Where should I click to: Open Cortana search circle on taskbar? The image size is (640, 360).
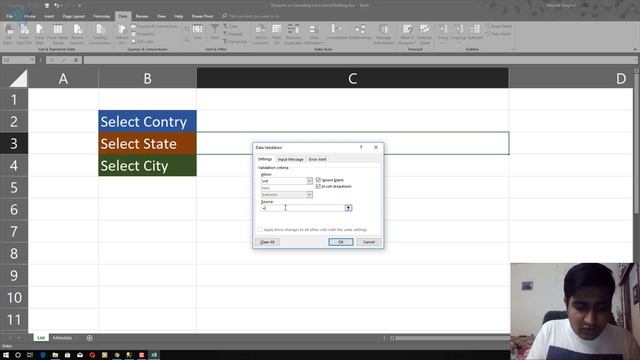click(x=18, y=355)
